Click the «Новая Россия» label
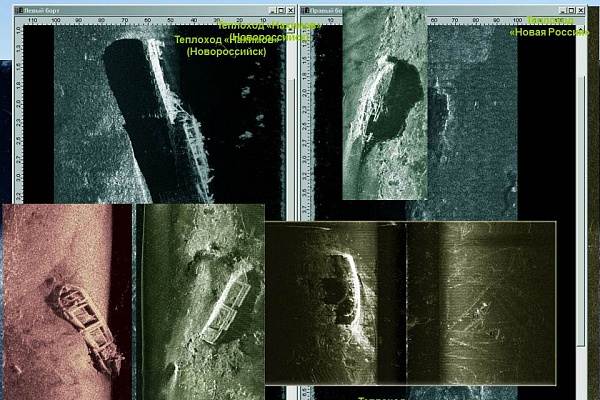The height and width of the screenshot is (400, 600). (x=549, y=32)
